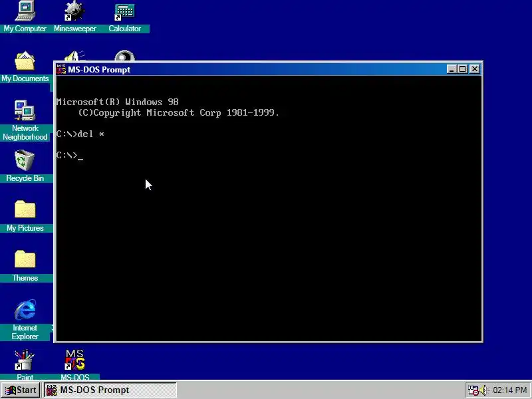The width and height of the screenshot is (532, 399).
Task: Click the 'Microsoft(R) Windows 98' line
Action: tap(118, 102)
